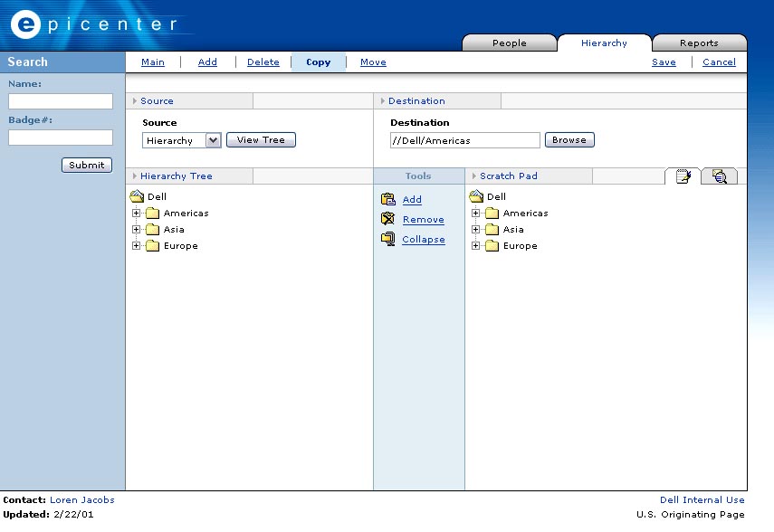Click Asia folder icon in Scratch Pad

[x=492, y=230]
